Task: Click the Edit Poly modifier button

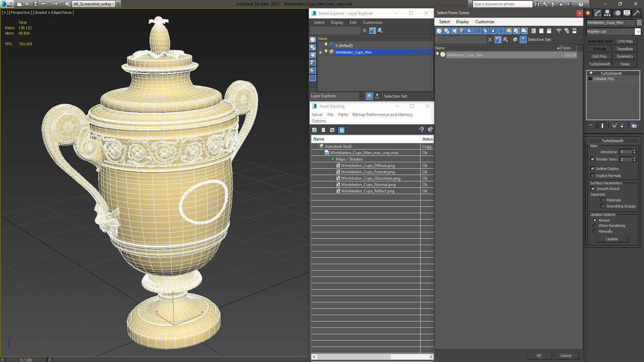Action: [599, 56]
